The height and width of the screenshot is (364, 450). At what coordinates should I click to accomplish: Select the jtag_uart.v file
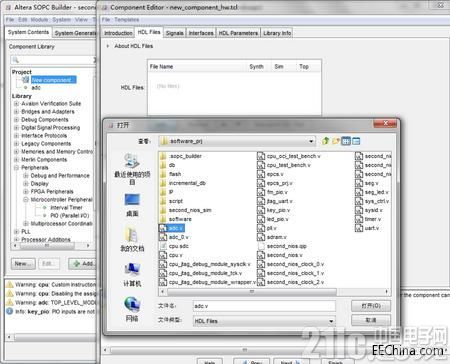coord(275,201)
